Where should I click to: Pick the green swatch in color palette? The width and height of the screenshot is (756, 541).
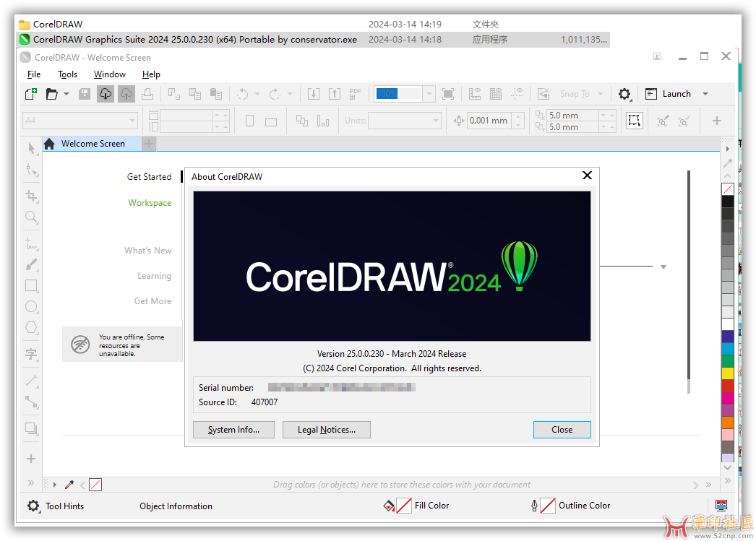point(728,360)
